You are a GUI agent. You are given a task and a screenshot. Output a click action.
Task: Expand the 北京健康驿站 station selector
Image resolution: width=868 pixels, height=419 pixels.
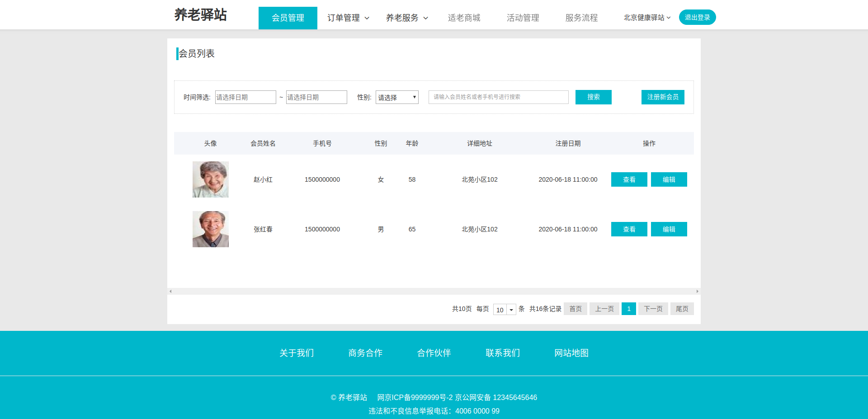click(x=647, y=18)
